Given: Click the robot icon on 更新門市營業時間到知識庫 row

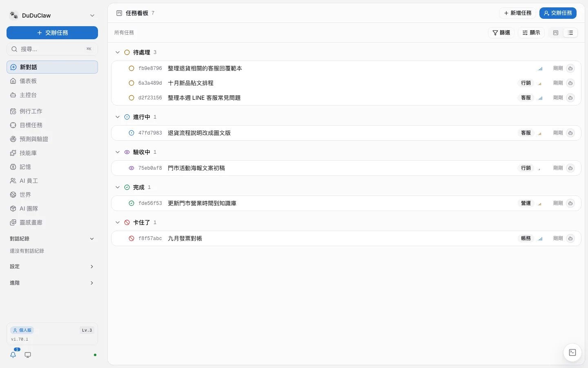Looking at the screenshot, I should [x=570, y=203].
